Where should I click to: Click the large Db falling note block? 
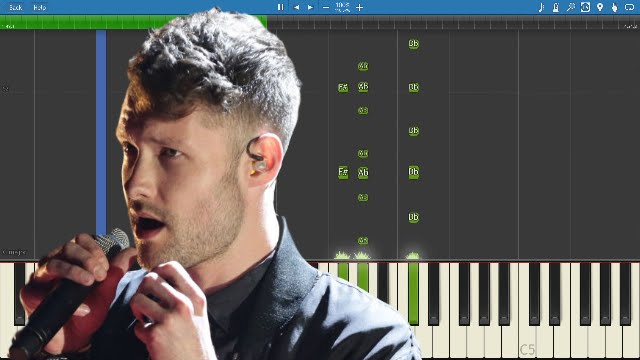pos(413,172)
